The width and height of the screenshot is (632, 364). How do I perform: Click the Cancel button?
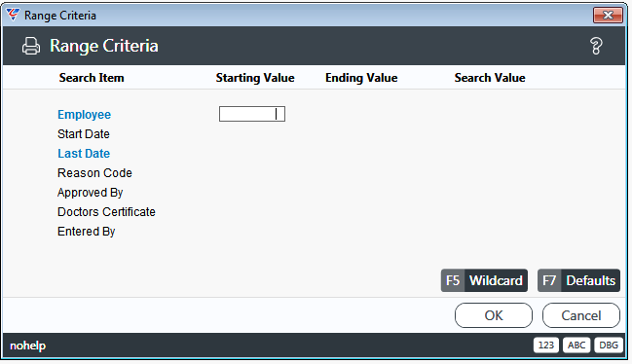580,315
